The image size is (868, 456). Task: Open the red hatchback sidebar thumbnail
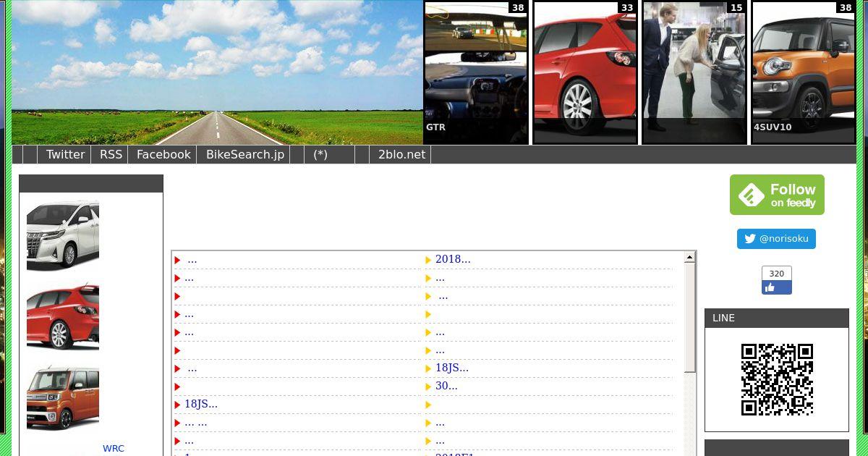pyautogui.click(x=63, y=318)
